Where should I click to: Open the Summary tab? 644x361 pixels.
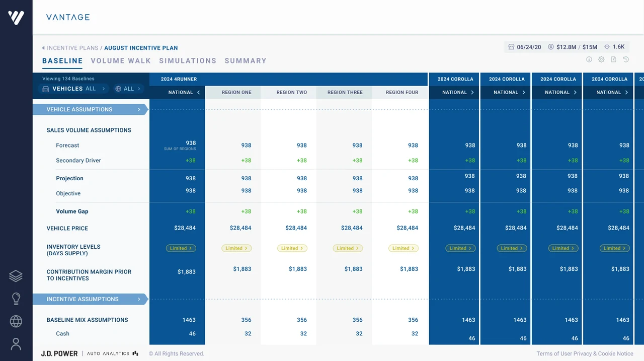click(246, 61)
